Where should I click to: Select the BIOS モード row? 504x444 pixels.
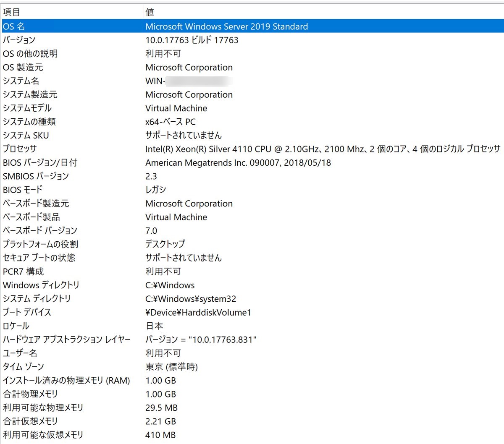[x=252, y=190]
